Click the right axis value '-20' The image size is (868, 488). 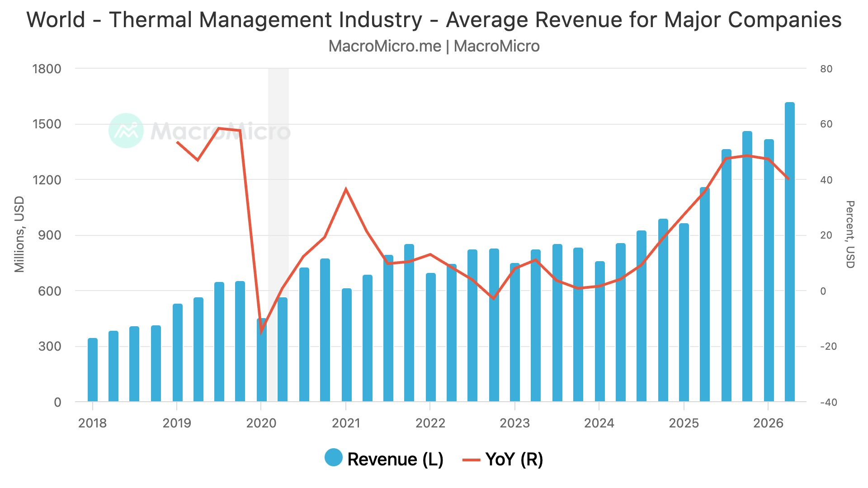(829, 347)
